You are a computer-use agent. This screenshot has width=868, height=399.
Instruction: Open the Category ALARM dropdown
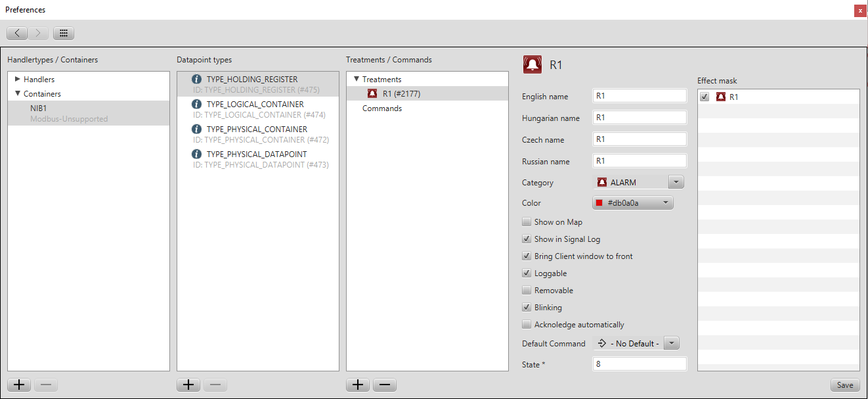pyautogui.click(x=676, y=182)
